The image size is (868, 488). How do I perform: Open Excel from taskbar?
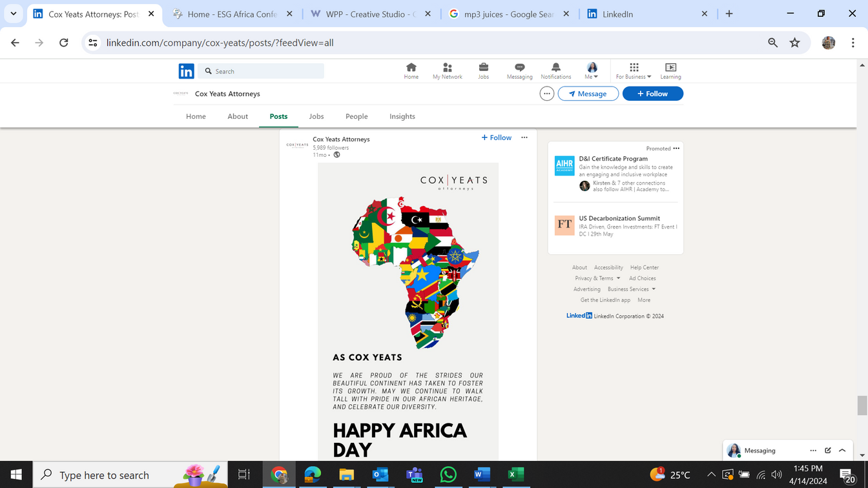[515, 475]
